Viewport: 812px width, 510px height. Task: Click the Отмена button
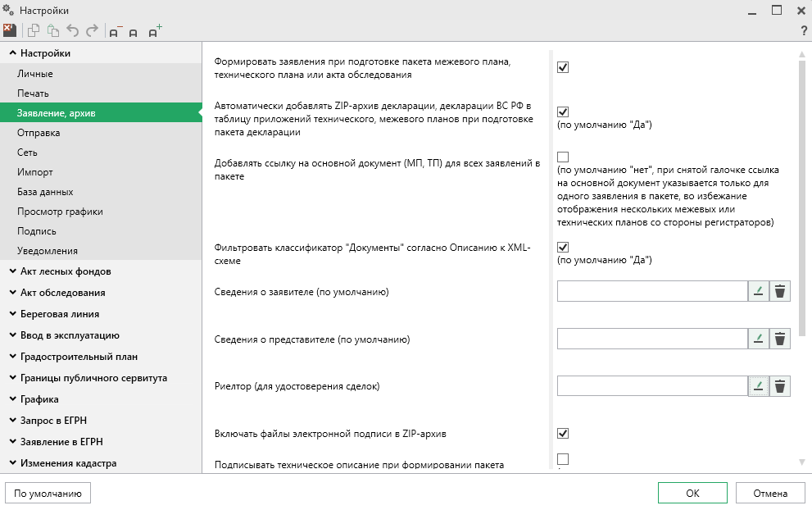click(x=769, y=494)
